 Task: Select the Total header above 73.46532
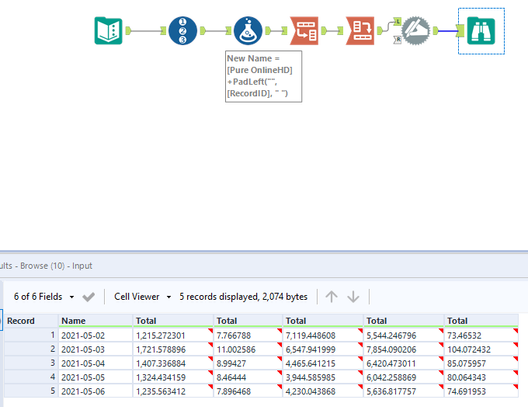click(482, 321)
